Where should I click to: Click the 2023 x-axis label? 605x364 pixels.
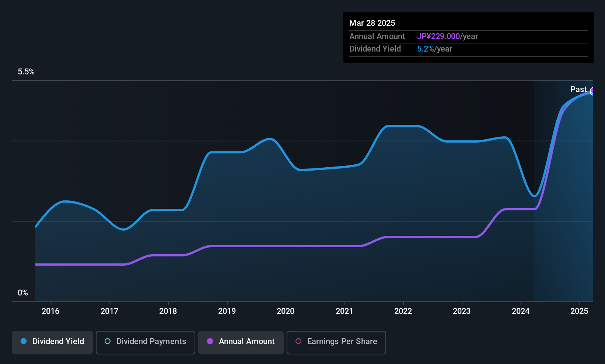[462, 311]
